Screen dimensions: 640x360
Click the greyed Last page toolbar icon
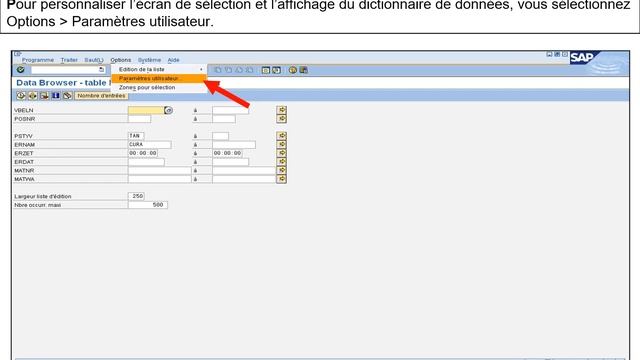pyautogui.click(x=249, y=70)
